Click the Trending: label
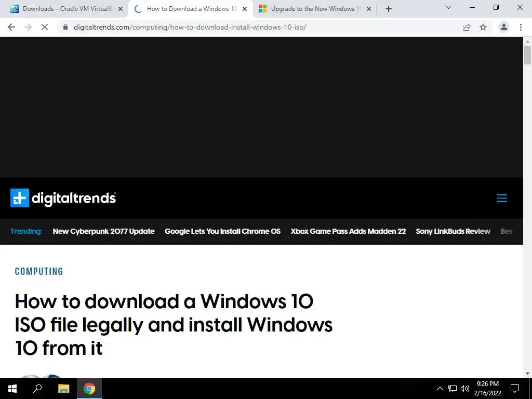The image size is (532, 399). point(26,231)
